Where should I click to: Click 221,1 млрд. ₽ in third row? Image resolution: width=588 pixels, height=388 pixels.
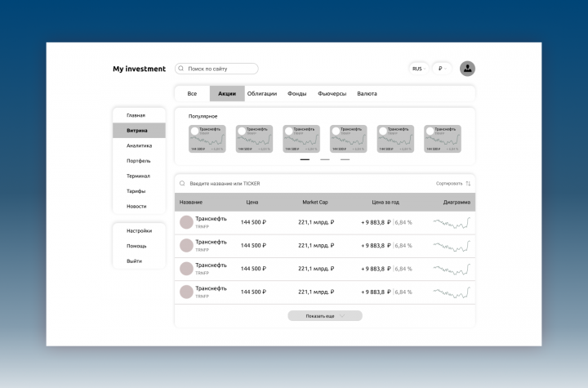[x=316, y=269]
